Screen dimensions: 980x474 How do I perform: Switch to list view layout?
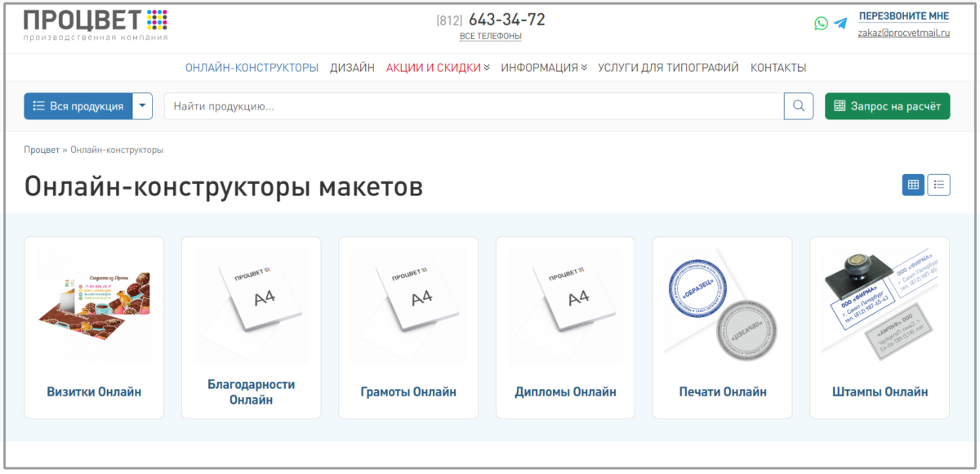[x=939, y=185]
